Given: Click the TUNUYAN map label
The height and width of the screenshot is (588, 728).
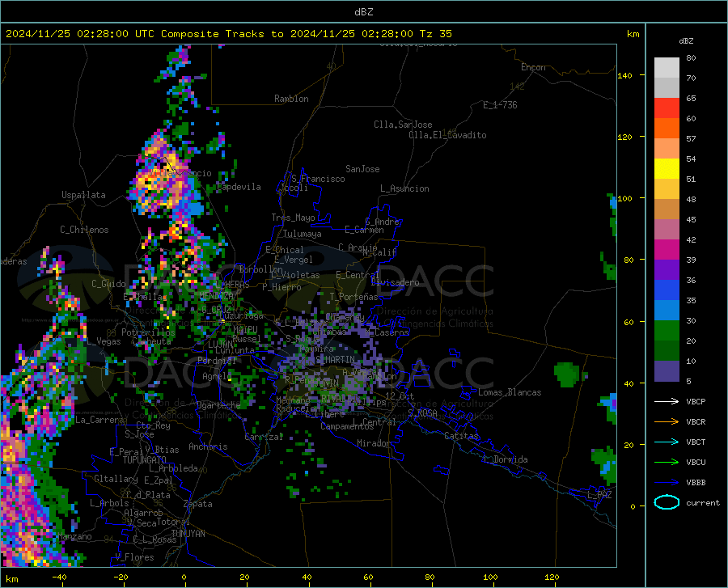Looking at the screenshot, I should [188, 534].
